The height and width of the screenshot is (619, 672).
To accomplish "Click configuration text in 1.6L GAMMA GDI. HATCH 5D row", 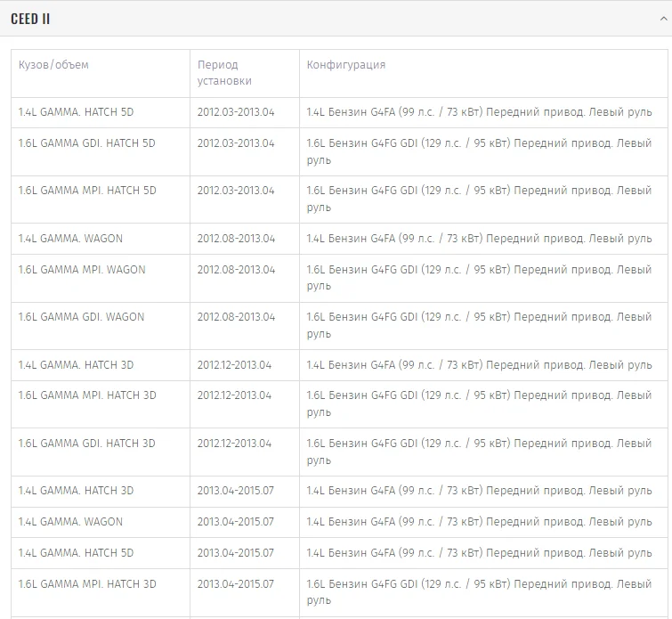I will coord(479,151).
